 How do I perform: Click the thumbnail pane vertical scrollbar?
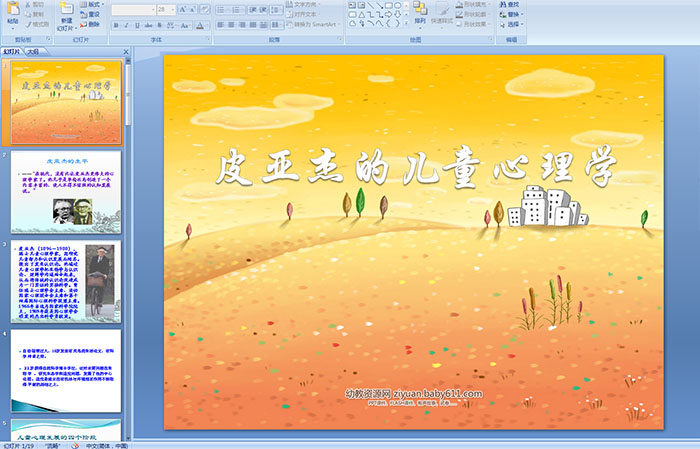click(129, 250)
